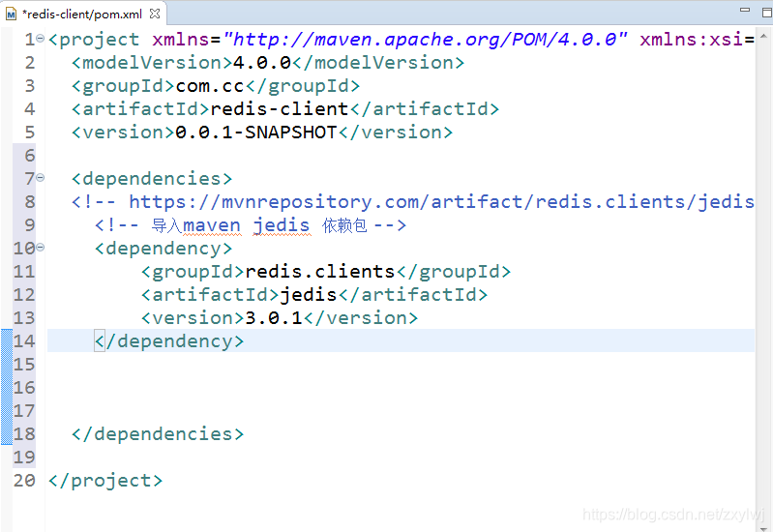The width and height of the screenshot is (773, 532).
Task: Click the closing dependencies tag on line 18
Action: point(158,434)
